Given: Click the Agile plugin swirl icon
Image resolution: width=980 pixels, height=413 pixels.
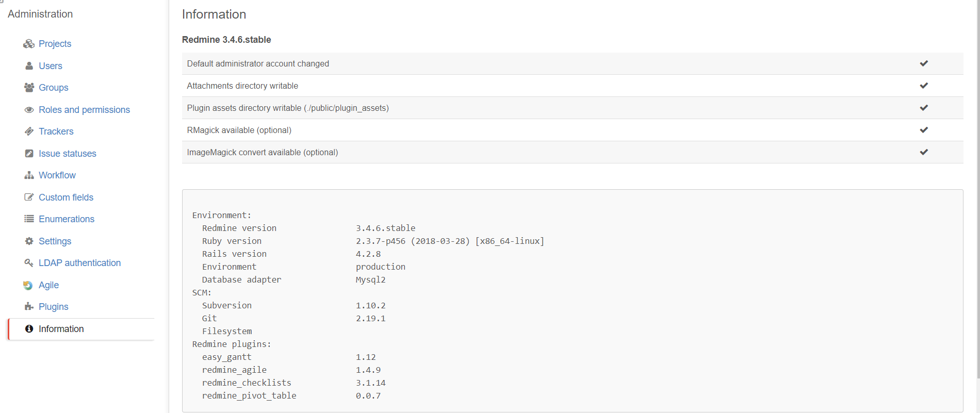Looking at the screenshot, I should coord(28,285).
